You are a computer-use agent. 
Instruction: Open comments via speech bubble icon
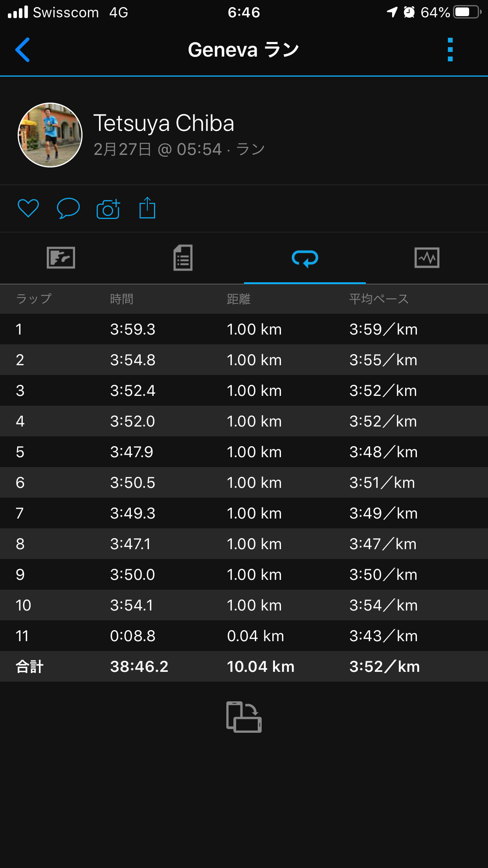68,208
